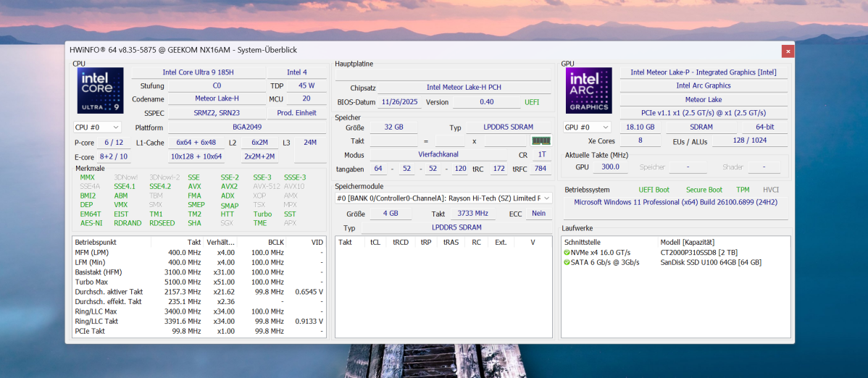This screenshot has width=868, height=378.
Task: Click the tRFC value 784
Action: click(x=541, y=169)
